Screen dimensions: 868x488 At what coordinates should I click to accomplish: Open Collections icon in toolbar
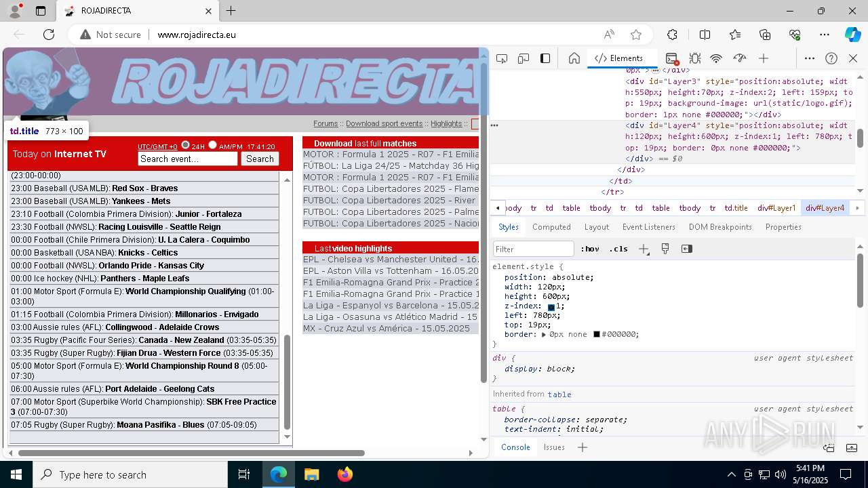point(765,35)
